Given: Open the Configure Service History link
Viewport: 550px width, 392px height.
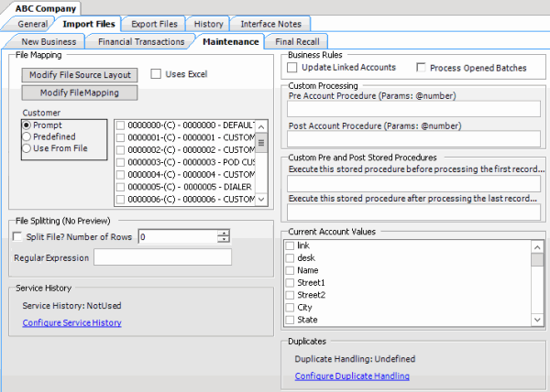Looking at the screenshot, I should [x=71, y=322].
